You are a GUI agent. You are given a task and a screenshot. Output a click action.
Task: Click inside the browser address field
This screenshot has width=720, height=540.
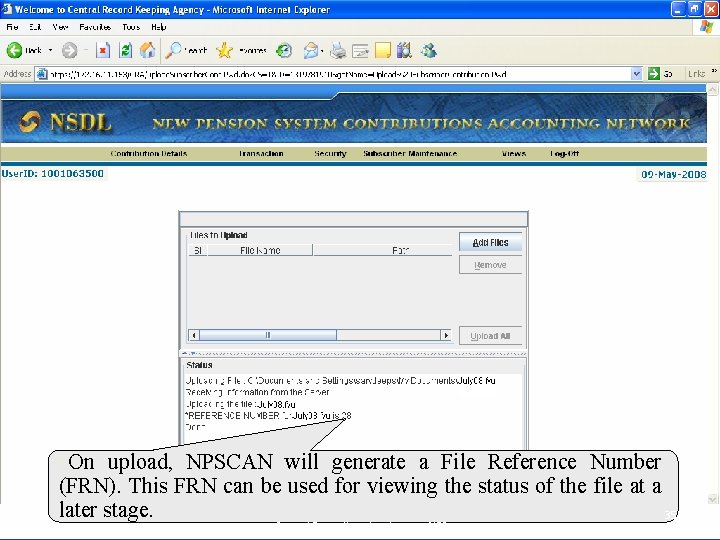pyautogui.click(x=339, y=74)
